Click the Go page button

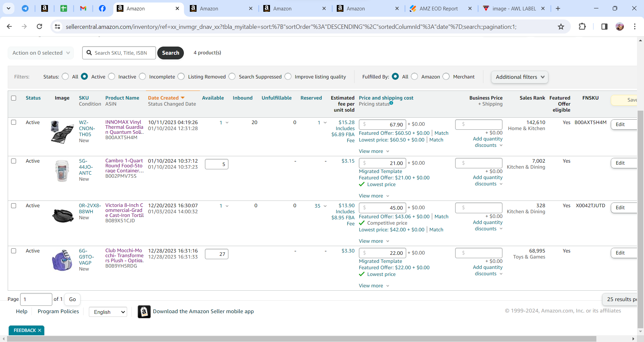[x=72, y=299]
